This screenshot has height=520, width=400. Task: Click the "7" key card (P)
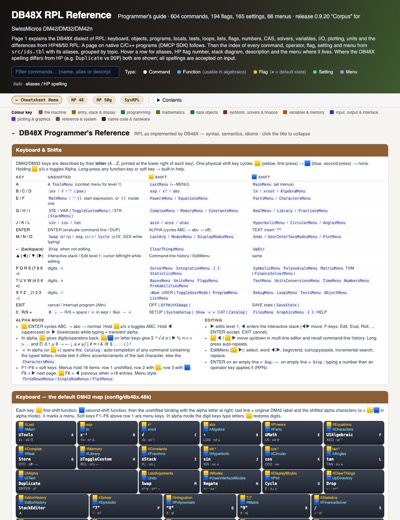[x=126, y=506]
